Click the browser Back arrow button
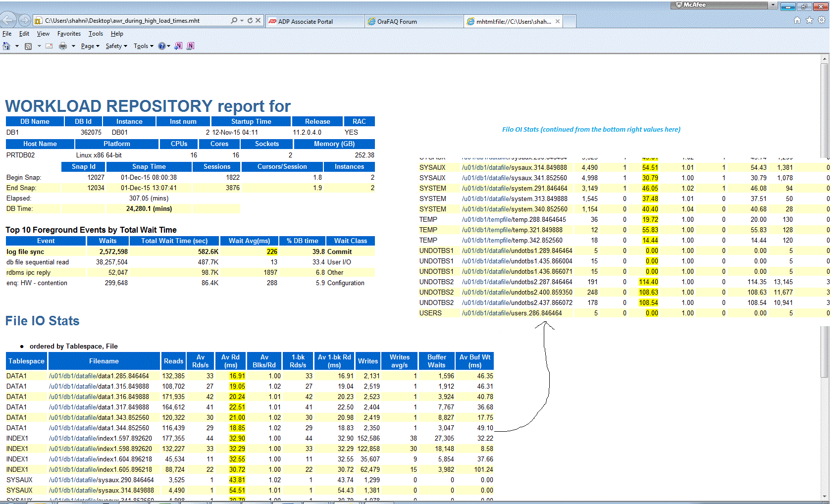 (8, 20)
